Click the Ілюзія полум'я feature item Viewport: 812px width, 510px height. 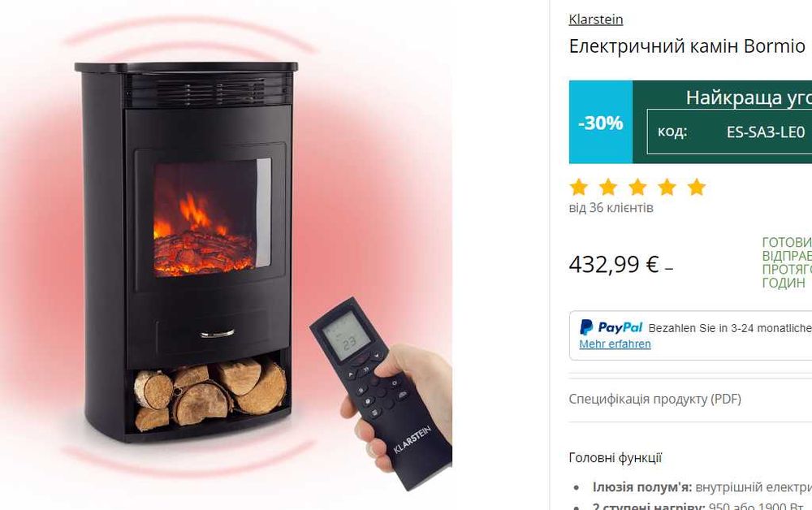tap(702, 487)
